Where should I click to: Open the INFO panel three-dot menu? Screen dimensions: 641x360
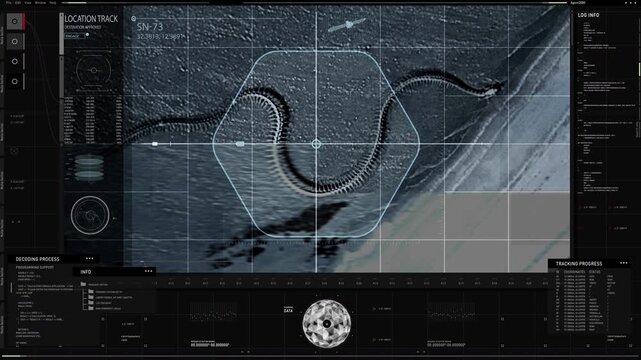148,271
